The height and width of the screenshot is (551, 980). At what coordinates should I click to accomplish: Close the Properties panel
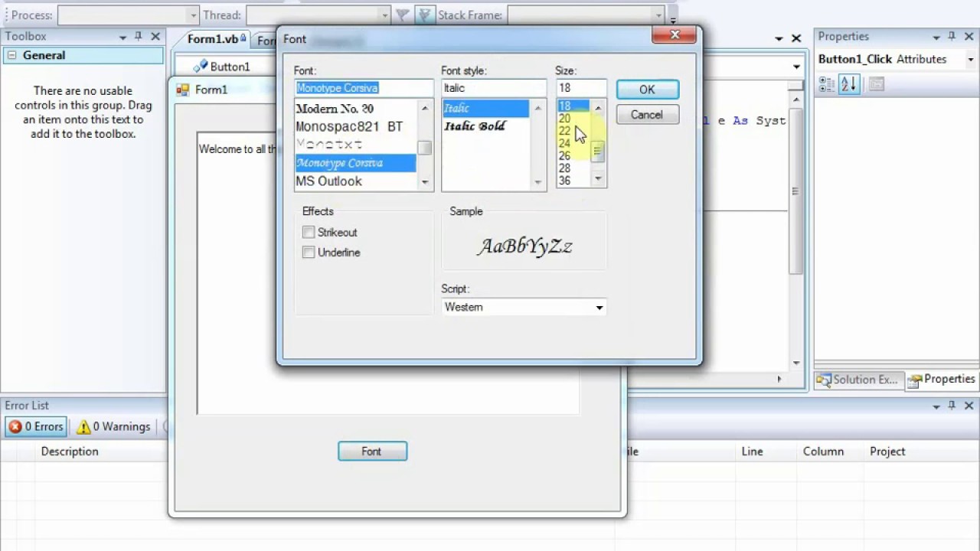(x=969, y=37)
